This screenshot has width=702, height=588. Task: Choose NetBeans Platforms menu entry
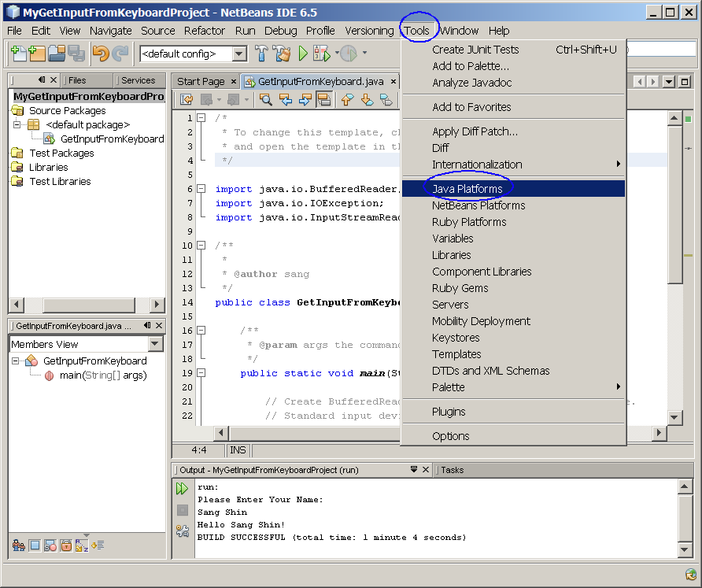513,205
